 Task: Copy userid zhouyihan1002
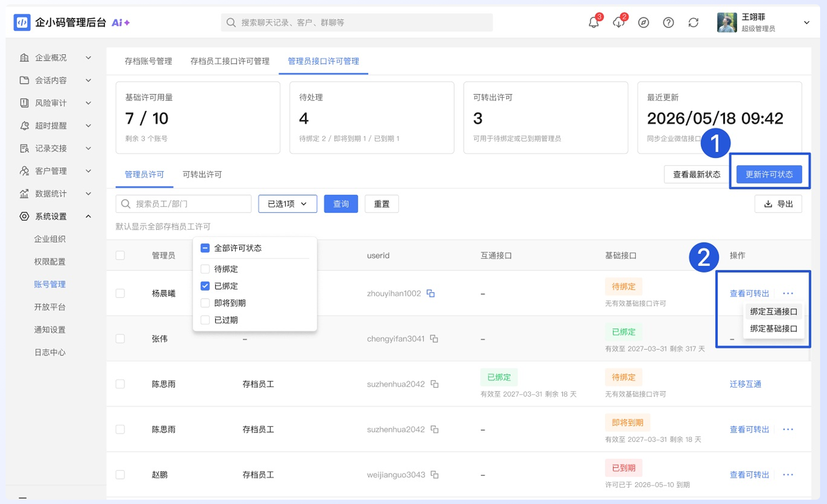click(431, 293)
